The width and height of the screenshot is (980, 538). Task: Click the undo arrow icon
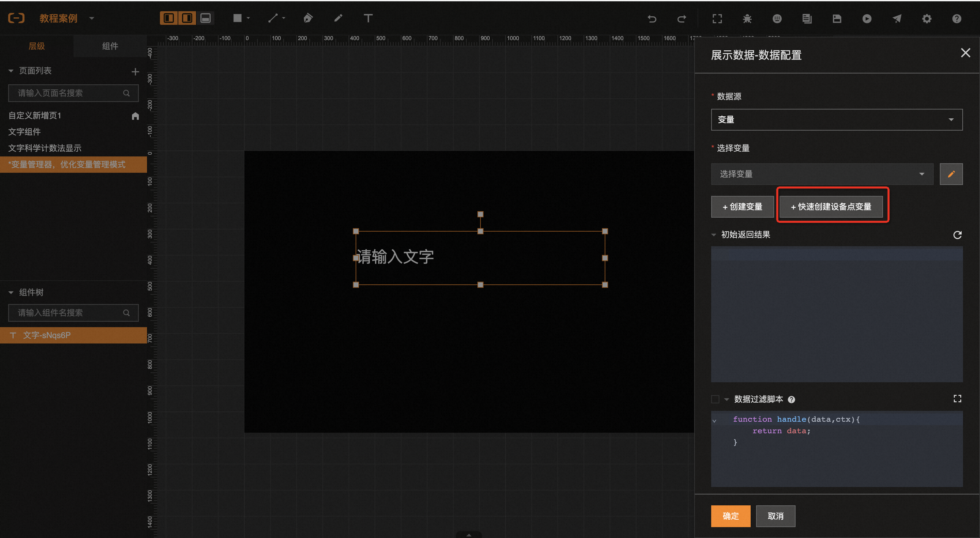point(652,19)
